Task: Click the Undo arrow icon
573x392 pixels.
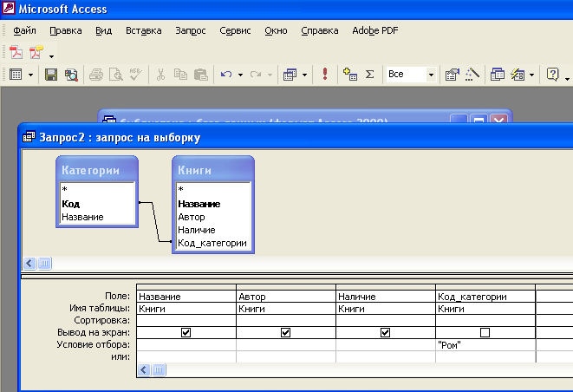Action: (x=226, y=75)
